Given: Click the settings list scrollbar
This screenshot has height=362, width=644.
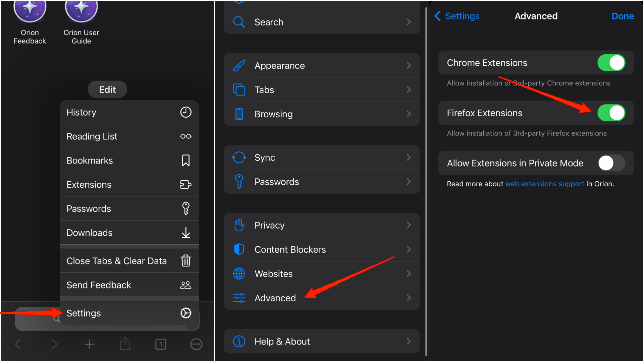Looking at the screenshot, I should (426, 181).
